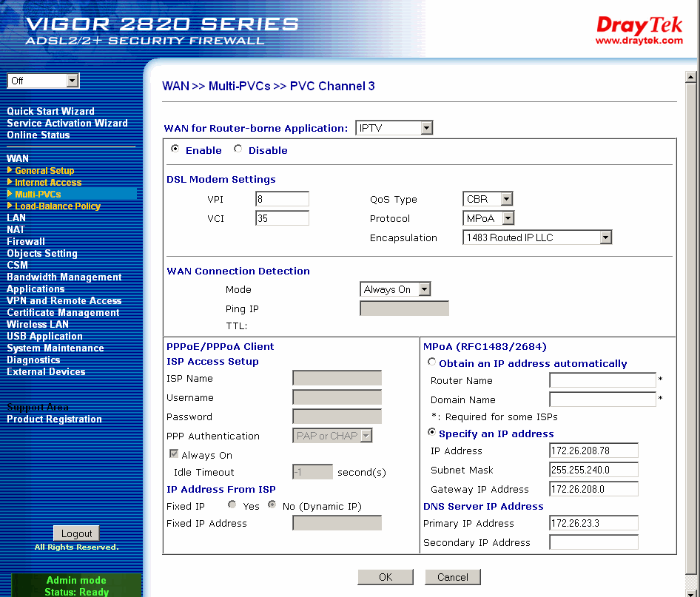Viewport: 700px width, 597px height.
Task: Open the Protocol dropdown
Action: coord(489,218)
